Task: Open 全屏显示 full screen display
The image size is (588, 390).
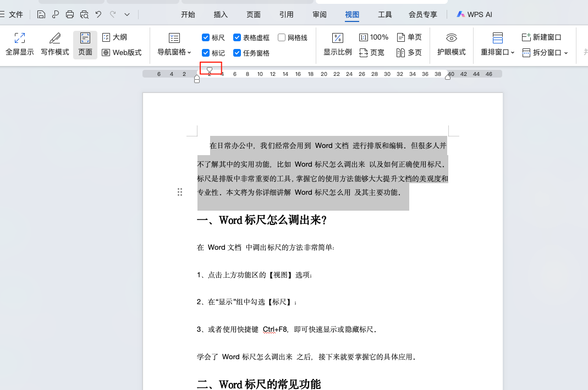Action: coord(19,44)
